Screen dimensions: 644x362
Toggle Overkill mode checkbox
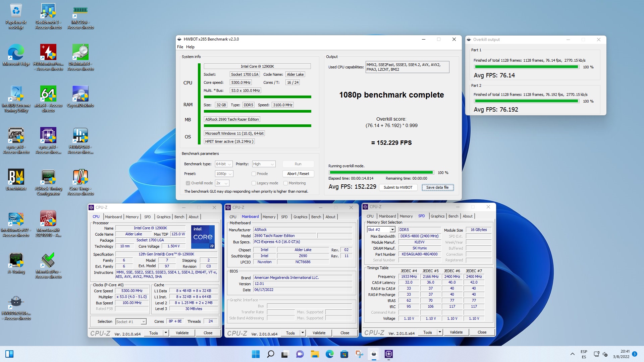coord(188,183)
